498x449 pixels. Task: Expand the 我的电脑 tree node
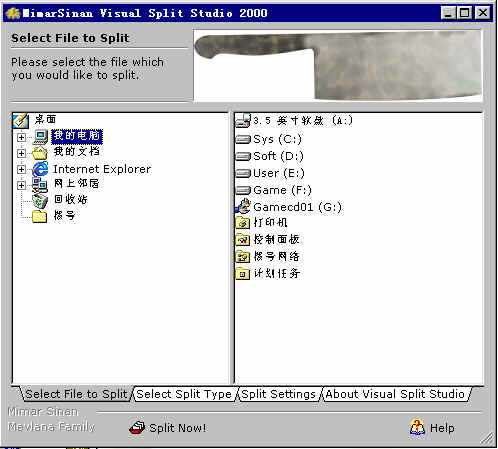click(21, 137)
